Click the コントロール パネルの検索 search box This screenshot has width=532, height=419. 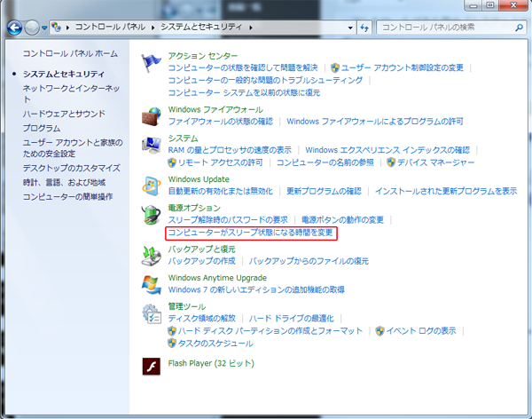click(443, 28)
